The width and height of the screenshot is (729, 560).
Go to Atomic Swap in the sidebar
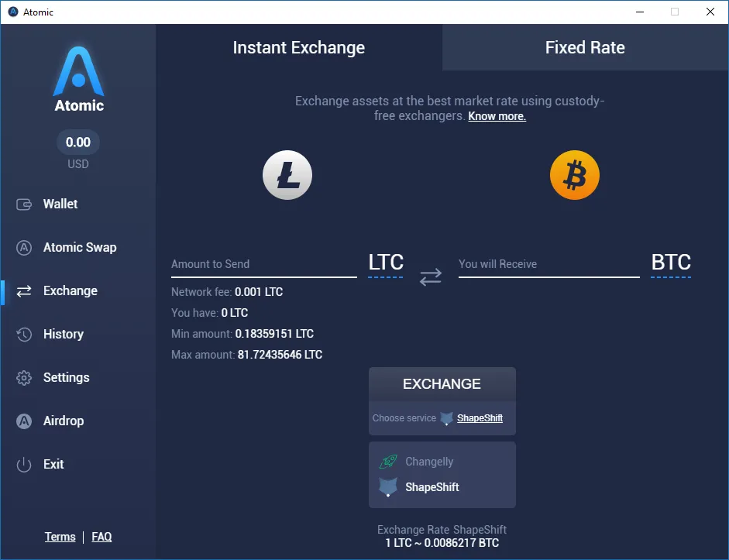(80, 247)
